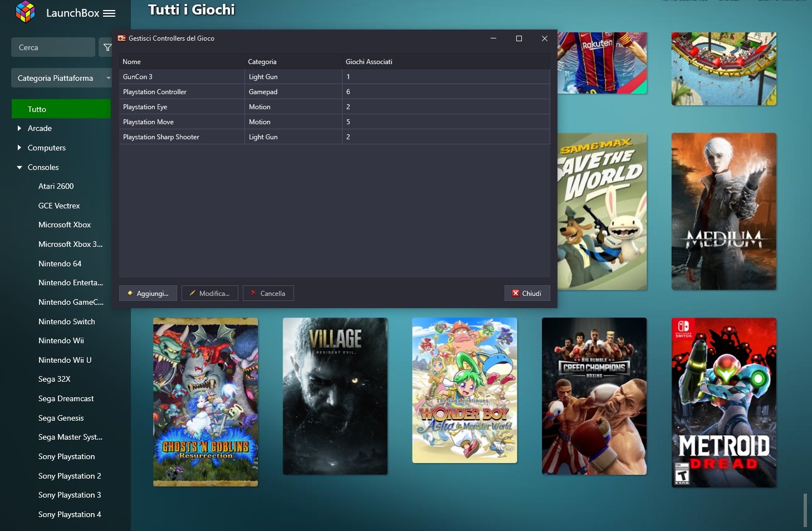Viewport: 812px width, 531px height.
Task: Select Nintendo Wii U platform
Action: (x=65, y=360)
